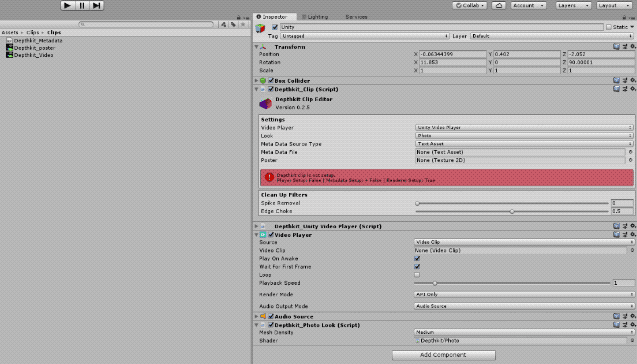Open Video Player settings gear menu
Screen dimensions: 637x364
pos(633,234)
